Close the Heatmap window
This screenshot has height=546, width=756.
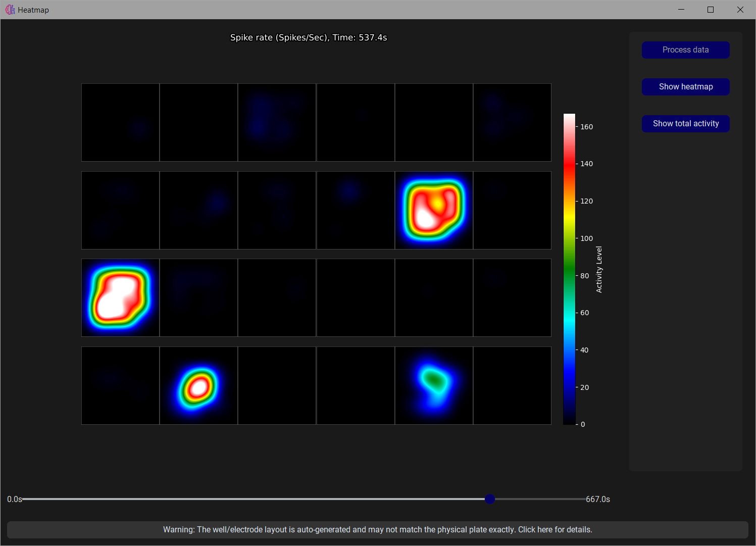coord(740,10)
